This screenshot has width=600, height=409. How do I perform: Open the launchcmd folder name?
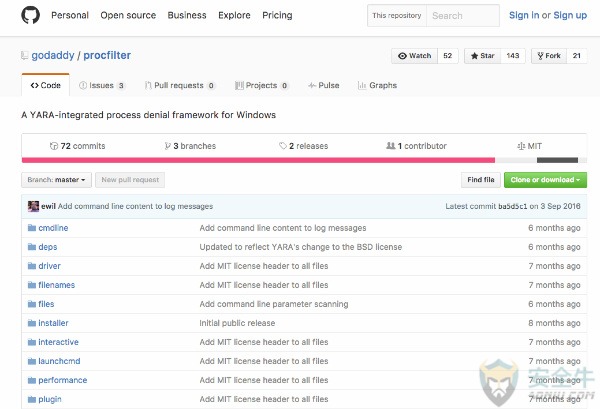pos(59,361)
